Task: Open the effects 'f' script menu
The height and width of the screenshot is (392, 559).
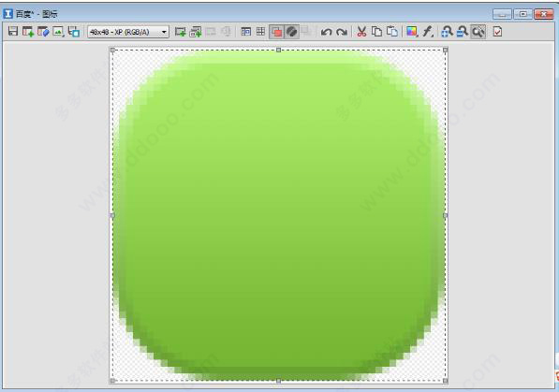Action: [x=428, y=32]
